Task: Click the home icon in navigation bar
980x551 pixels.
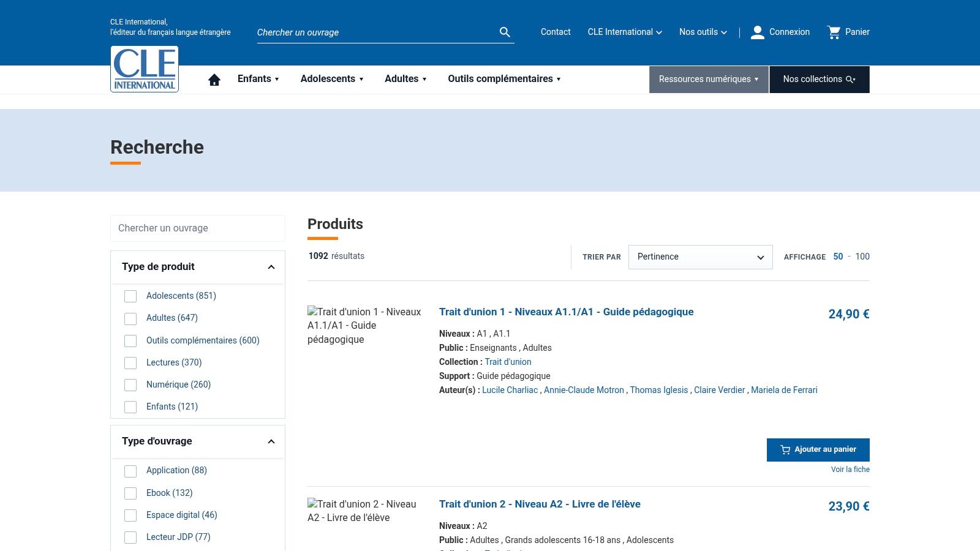Action: (x=214, y=80)
